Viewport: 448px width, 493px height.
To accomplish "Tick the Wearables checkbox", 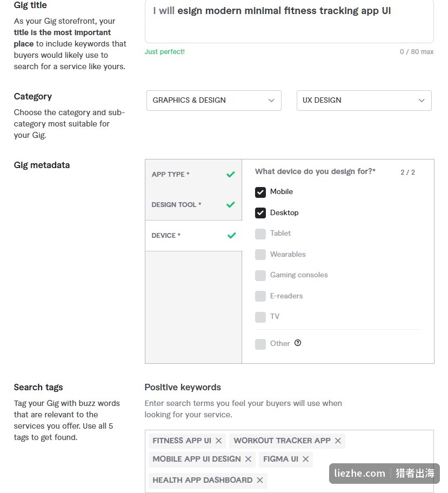I will [260, 255].
